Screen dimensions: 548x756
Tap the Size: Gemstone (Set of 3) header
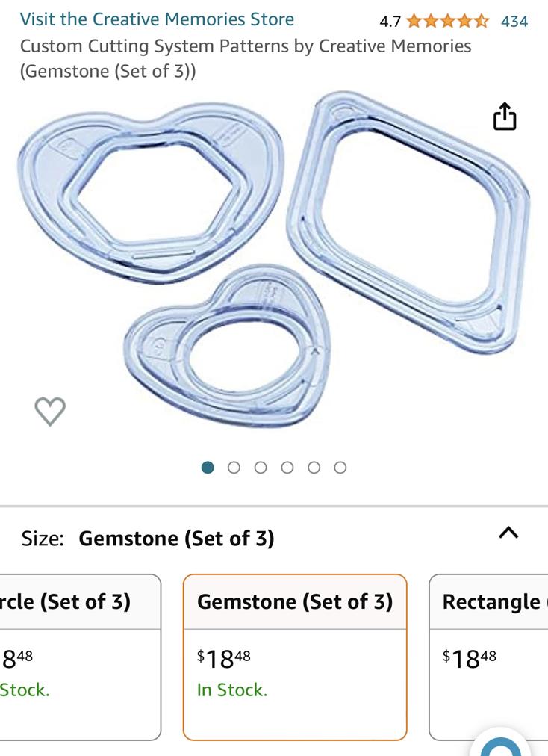(148, 538)
